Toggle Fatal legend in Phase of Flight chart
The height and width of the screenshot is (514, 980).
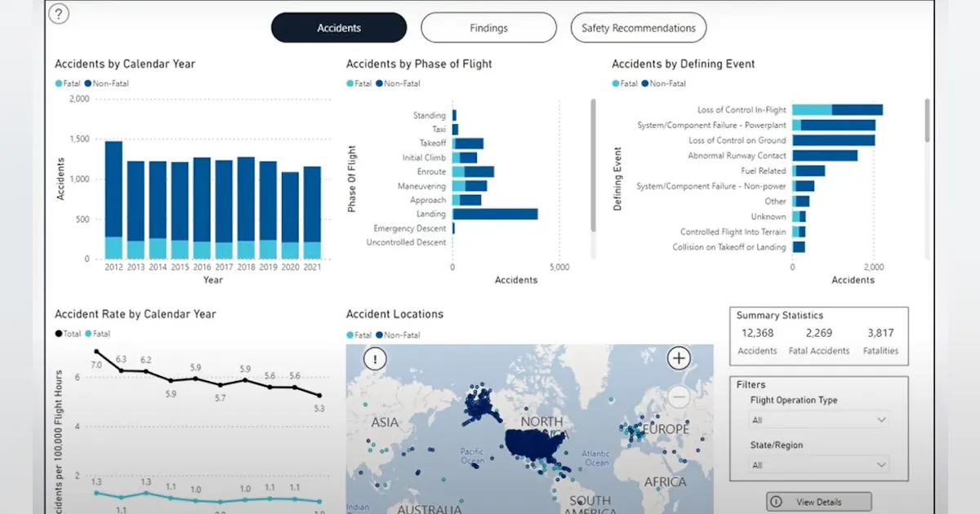click(x=359, y=83)
